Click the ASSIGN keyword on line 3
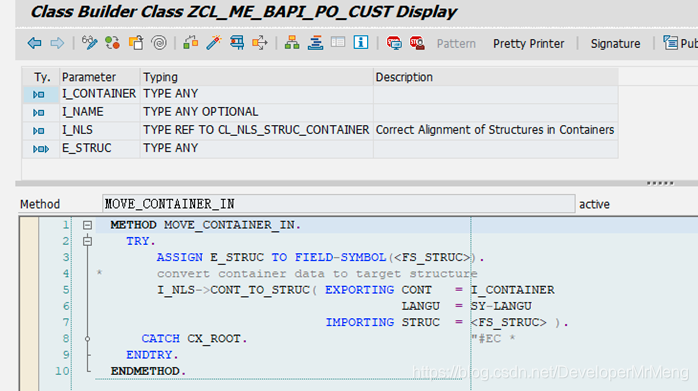This screenshot has height=391, width=698. click(x=179, y=257)
